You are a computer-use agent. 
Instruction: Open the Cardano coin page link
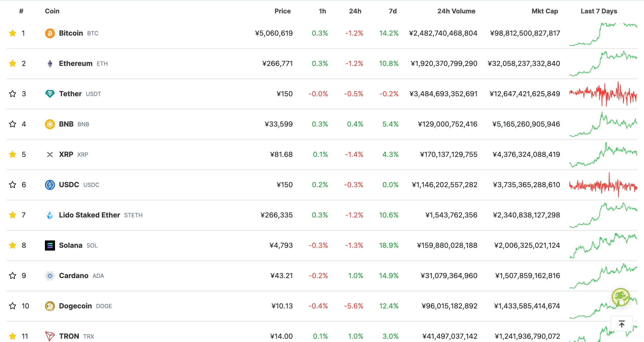tap(74, 276)
